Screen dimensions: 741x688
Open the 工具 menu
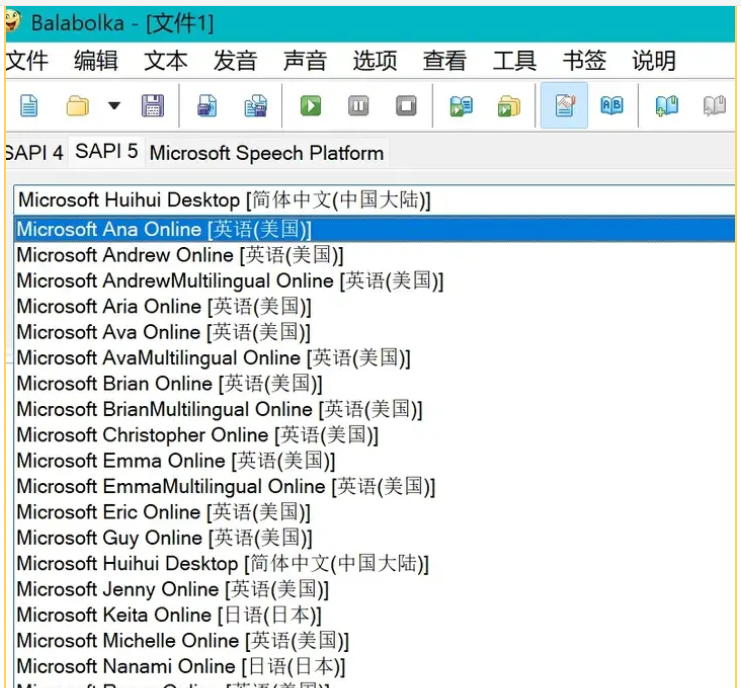(515, 60)
